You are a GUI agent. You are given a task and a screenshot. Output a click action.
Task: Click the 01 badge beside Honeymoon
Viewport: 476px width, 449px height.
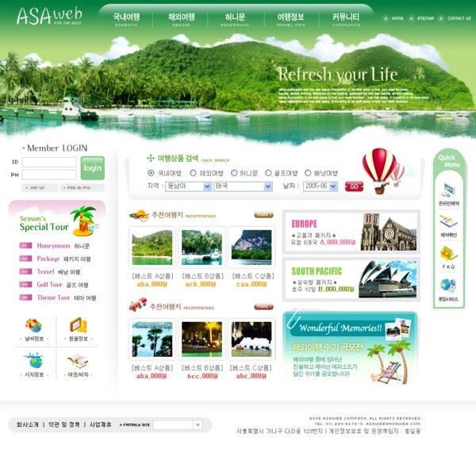[x=25, y=246]
